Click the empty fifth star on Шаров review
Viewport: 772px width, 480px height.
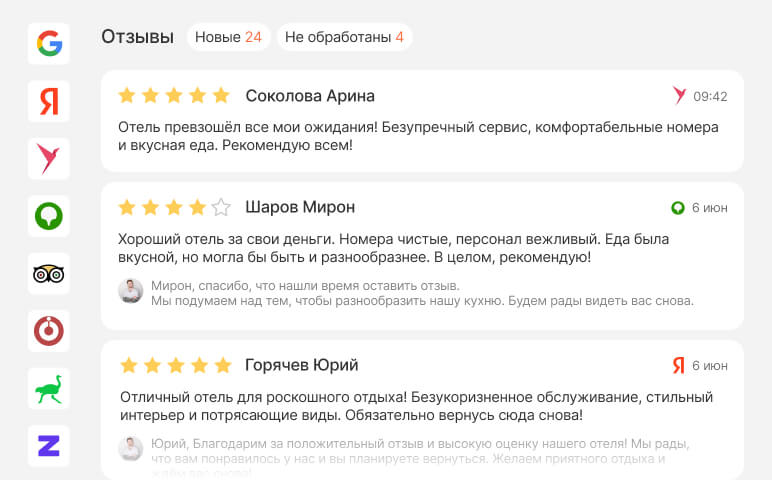pyautogui.click(x=221, y=208)
